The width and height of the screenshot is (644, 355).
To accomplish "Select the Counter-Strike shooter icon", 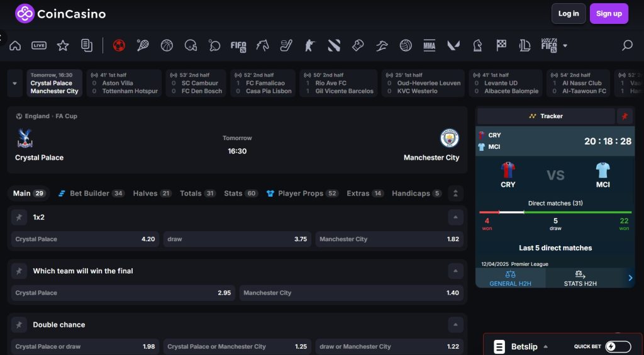I will [309, 46].
